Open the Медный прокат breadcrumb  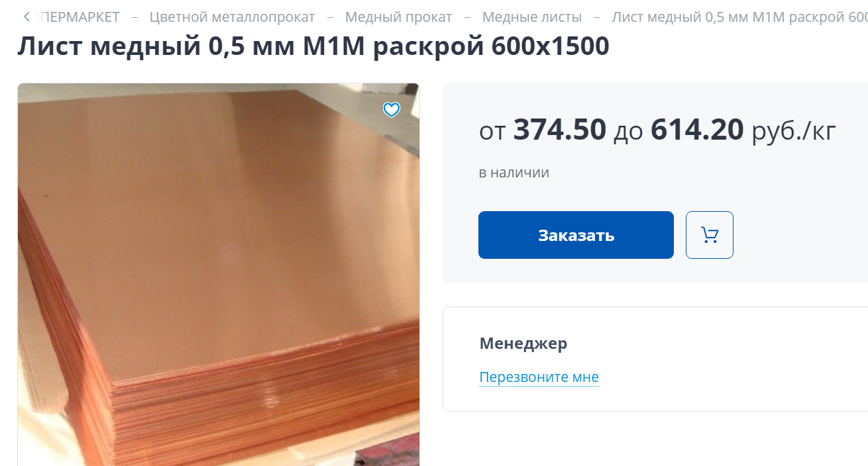coord(399,17)
